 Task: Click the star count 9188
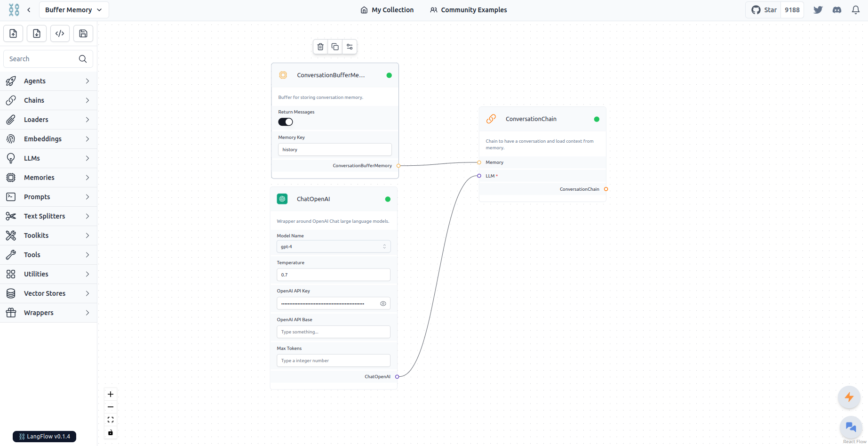[792, 10]
